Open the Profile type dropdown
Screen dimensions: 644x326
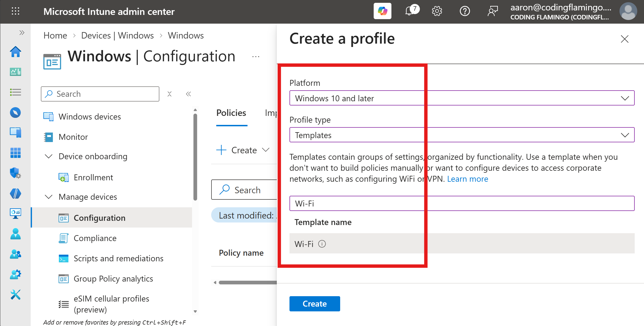(462, 135)
